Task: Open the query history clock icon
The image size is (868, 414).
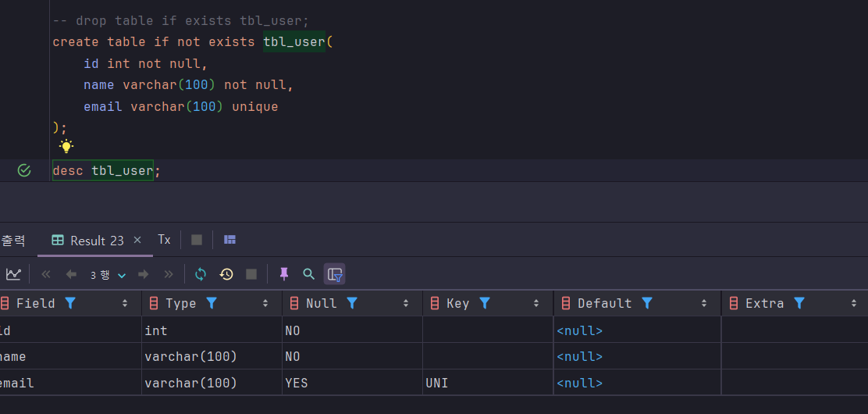Action: (x=226, y=274)
